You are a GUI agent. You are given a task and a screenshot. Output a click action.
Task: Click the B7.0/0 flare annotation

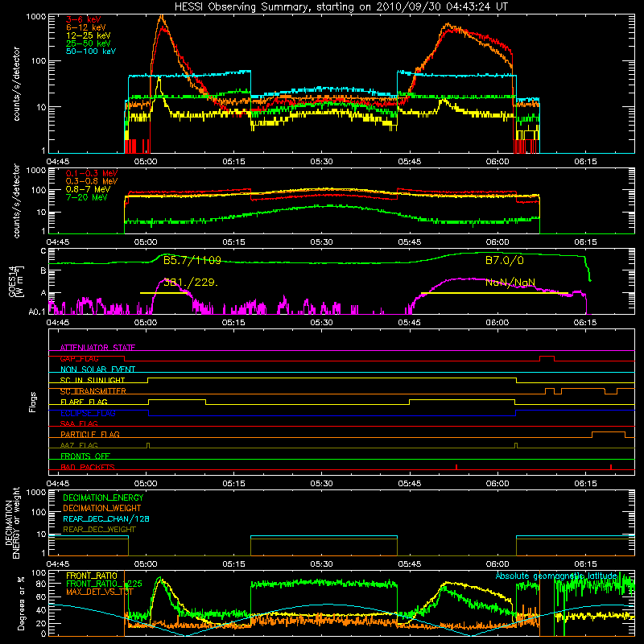(x=505, y=260)
